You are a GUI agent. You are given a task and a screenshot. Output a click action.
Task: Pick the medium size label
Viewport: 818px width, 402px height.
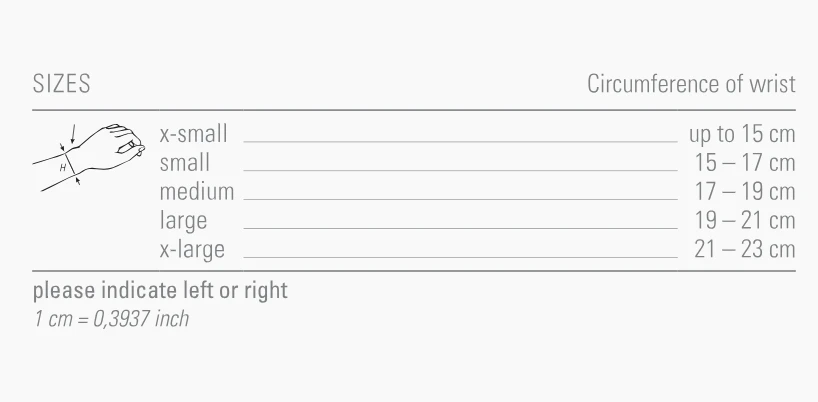[197, 191]
